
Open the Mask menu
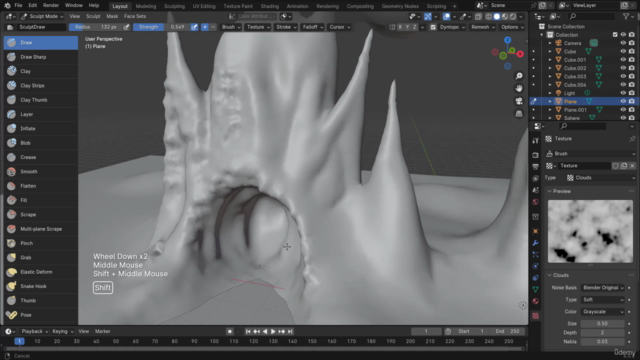pyautogui.click(x=112, y=16)
